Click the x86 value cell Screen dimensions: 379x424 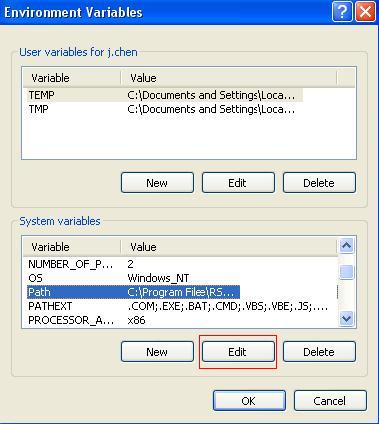coord(136,320)
